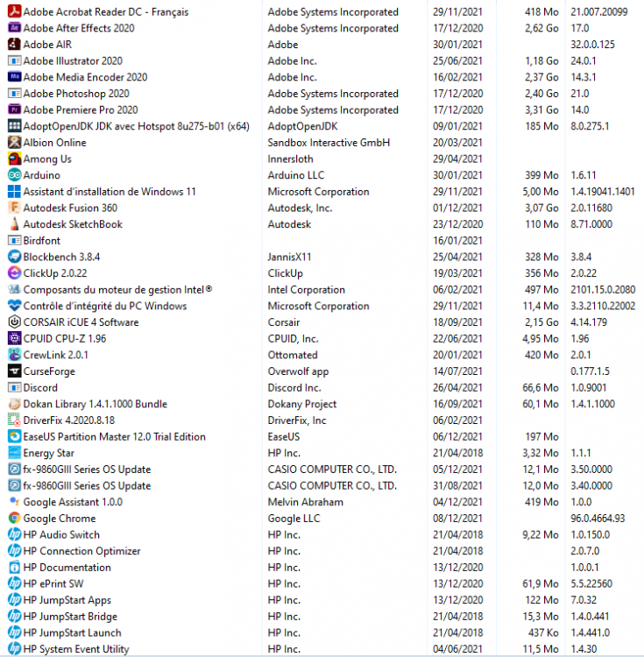Click publisher Ottomated

(x=293, y=355)
